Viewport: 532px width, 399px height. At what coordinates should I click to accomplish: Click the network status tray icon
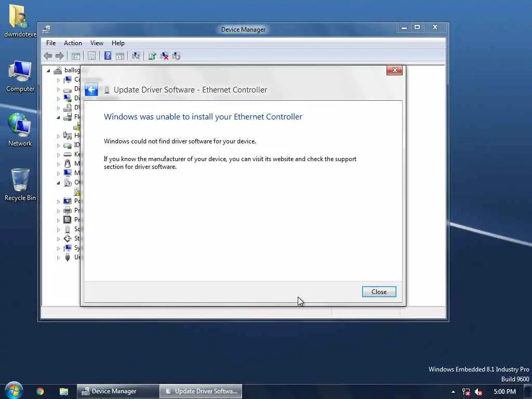(x=466, y=392)
